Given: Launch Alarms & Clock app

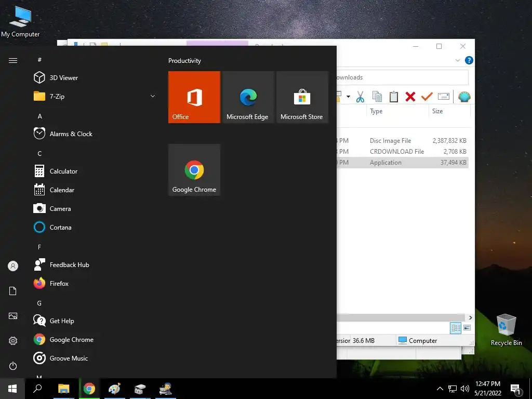Looking at the screenshot, I should point(63,134).
